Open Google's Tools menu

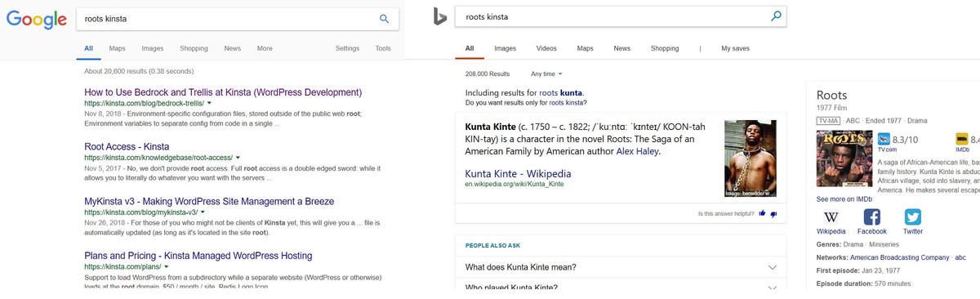(x=383, y=48)
